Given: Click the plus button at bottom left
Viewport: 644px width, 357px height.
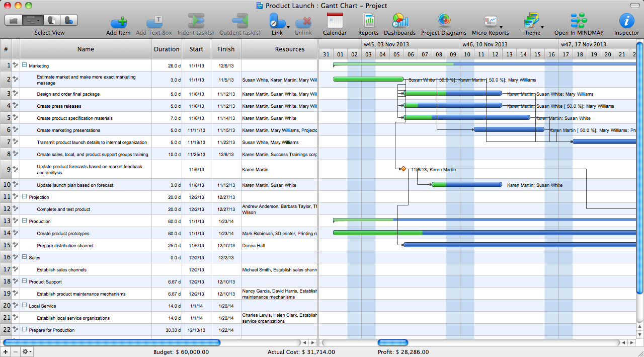Looking at the screenshot, I should click(6, 351).
